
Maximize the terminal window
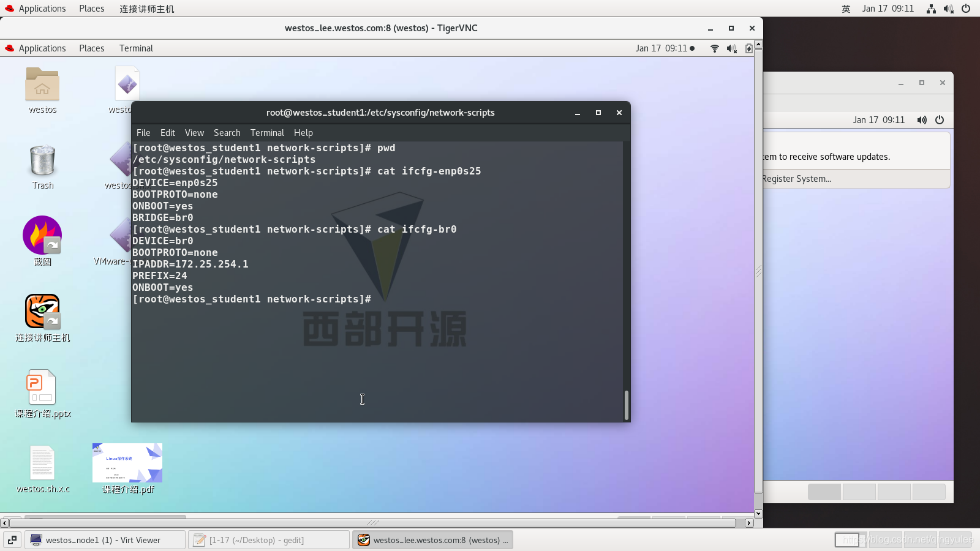click(x=598, y=113)
